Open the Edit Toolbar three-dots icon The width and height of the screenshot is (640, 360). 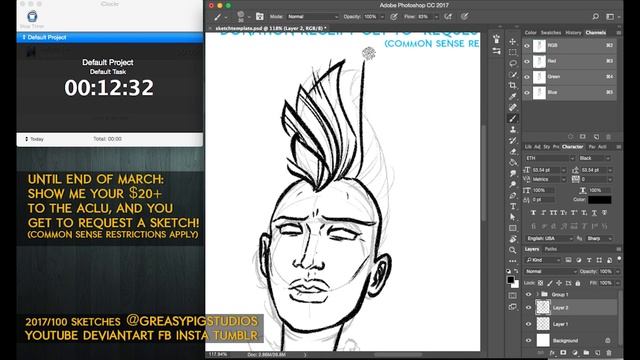tap(513, 261)
